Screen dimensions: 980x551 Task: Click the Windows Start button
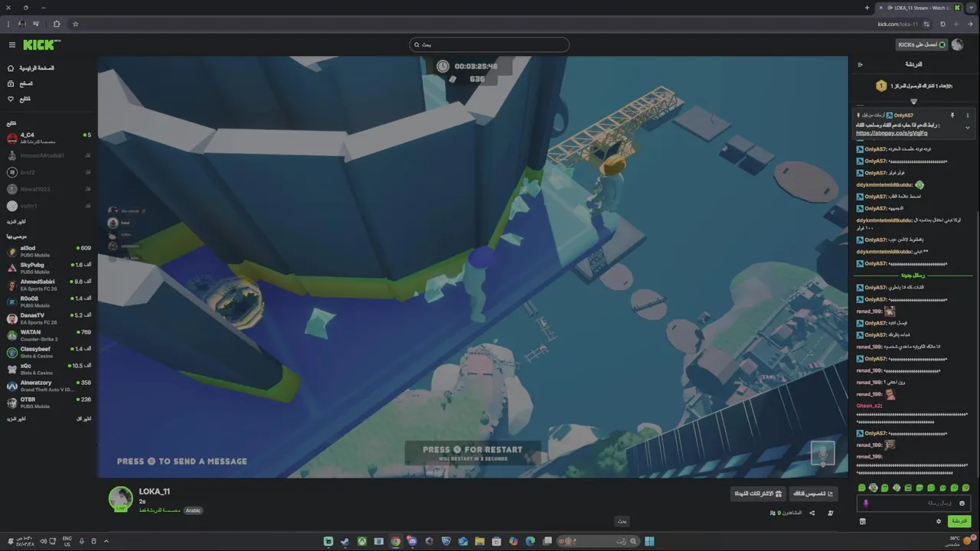649,541
